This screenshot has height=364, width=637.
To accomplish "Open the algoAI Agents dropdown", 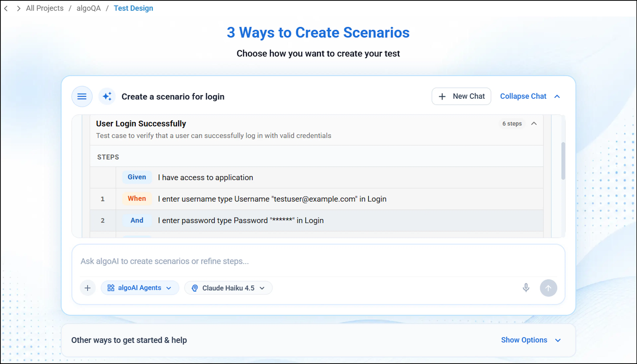I will 140,288.
